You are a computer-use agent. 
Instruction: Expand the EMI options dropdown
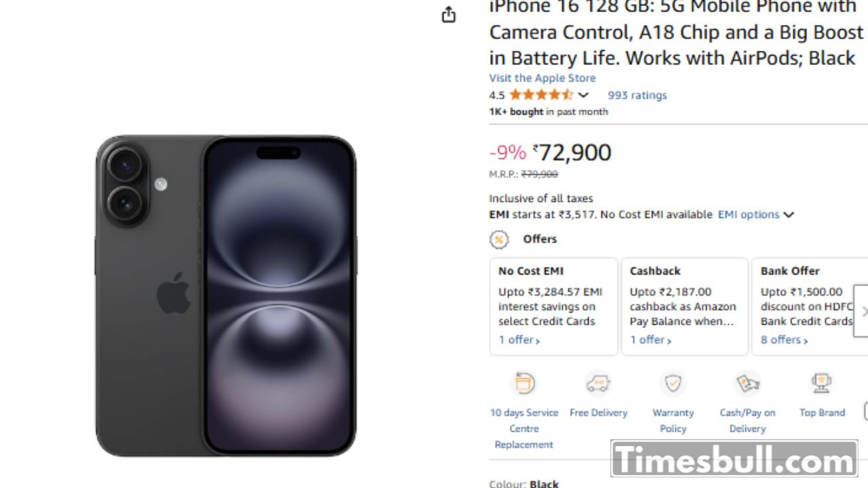coord(755,215)
